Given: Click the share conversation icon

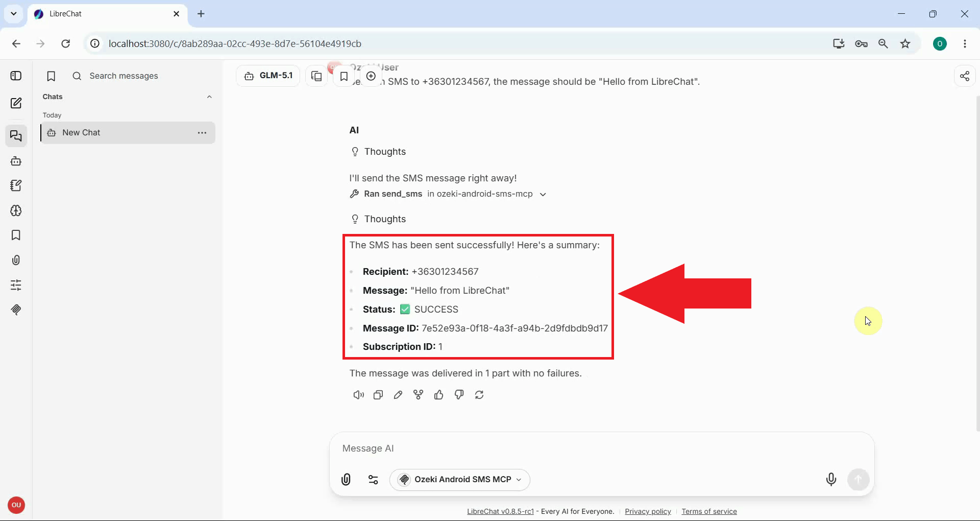Looking at the screenshot, I should [965, 76].
